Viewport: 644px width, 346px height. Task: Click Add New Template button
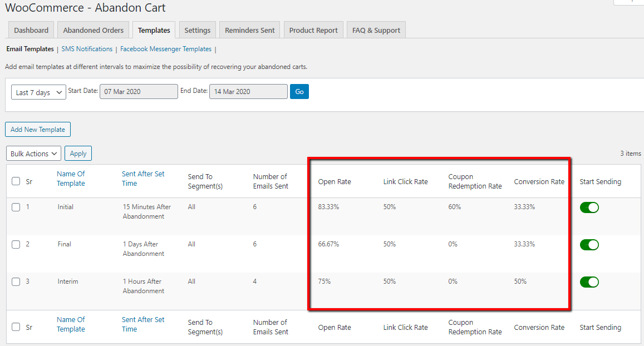(x=38, y=129)
